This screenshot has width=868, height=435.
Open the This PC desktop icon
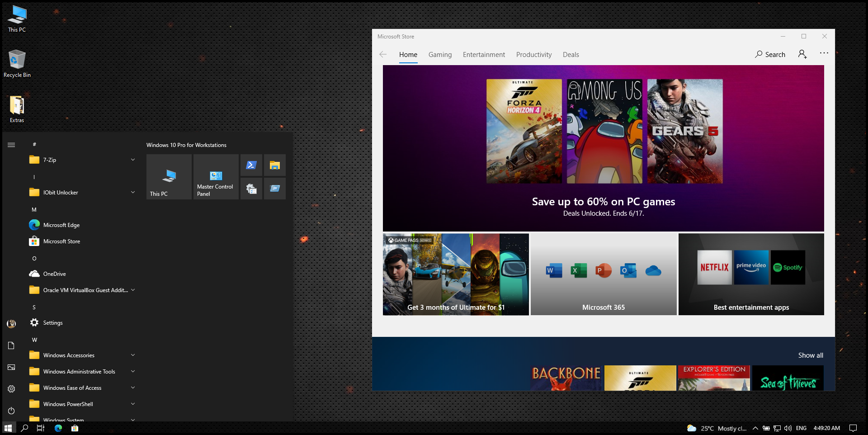(17, 19)
